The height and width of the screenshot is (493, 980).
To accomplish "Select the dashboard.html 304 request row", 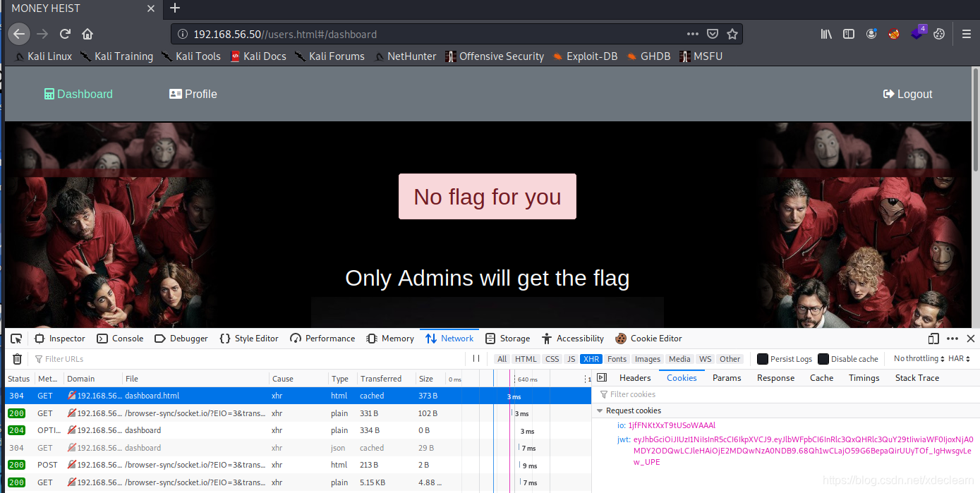I will click(298, 396).
